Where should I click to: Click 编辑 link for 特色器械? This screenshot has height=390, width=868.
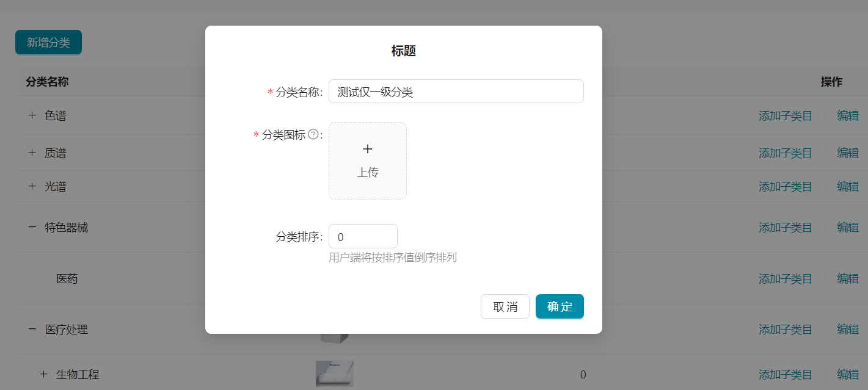(x=848, y=227)
